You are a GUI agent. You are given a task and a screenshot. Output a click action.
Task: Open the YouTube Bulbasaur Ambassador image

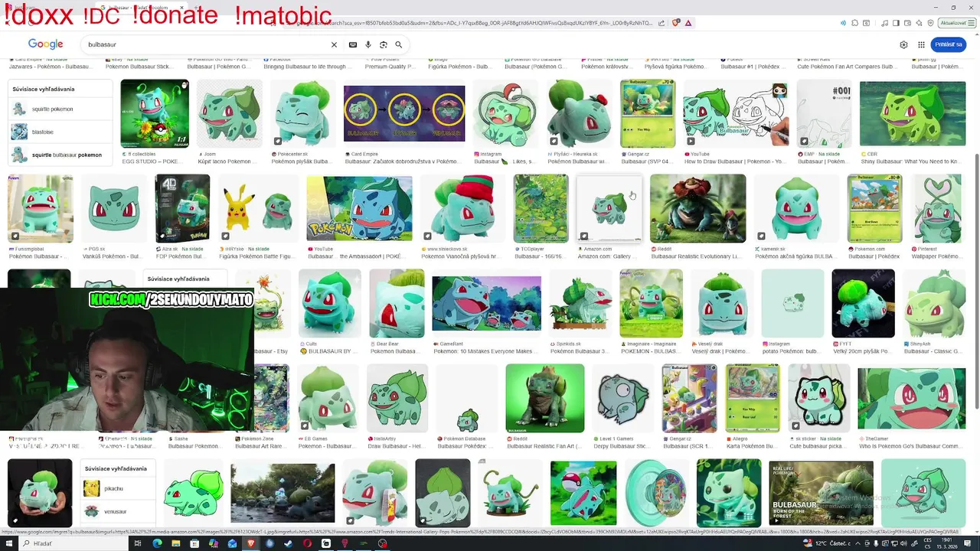359,208
